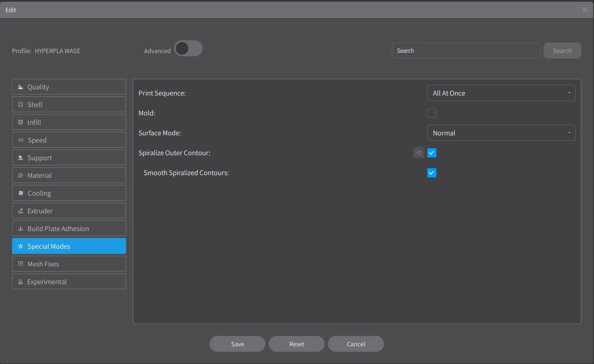Open the Speed settings tab
This screenshot has width=594, height=364.
pyautogui.click(x=69, y=140)
